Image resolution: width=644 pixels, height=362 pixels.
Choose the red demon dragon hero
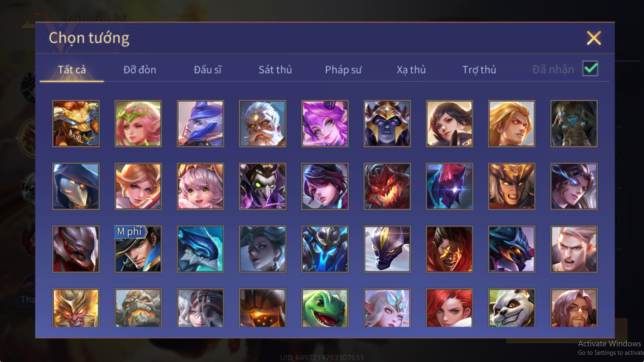[x=387, y=186]
